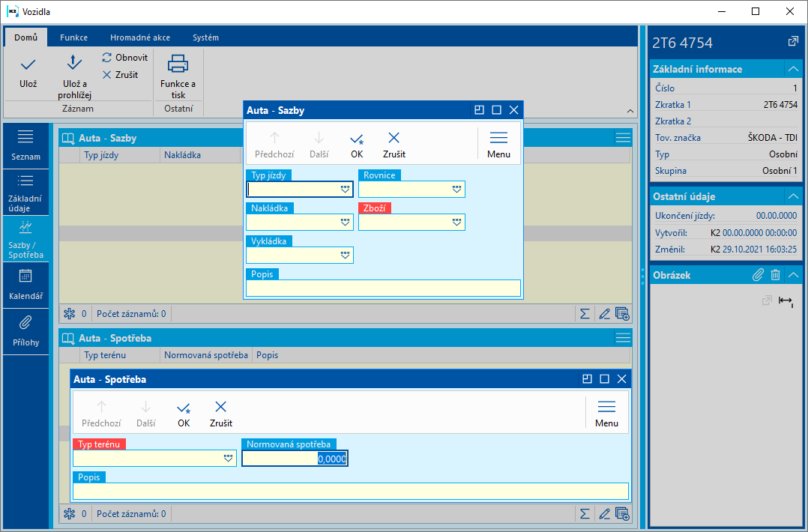Image resolution: width=808 pixels, height=532 pixels.
Task: Click Popis field in Auta - Sazby dialog
Action: (x=384, y=288)
